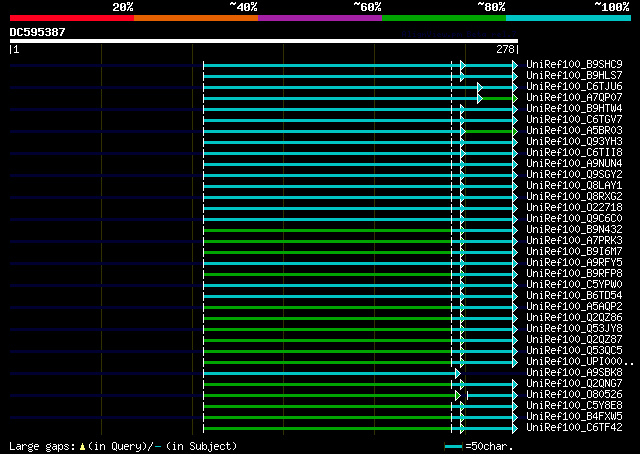Click the UniRef100_B9RFP8 label
The height and width of the screenshot is (454, 640).
pyautogui.click(x=574, y=274)
